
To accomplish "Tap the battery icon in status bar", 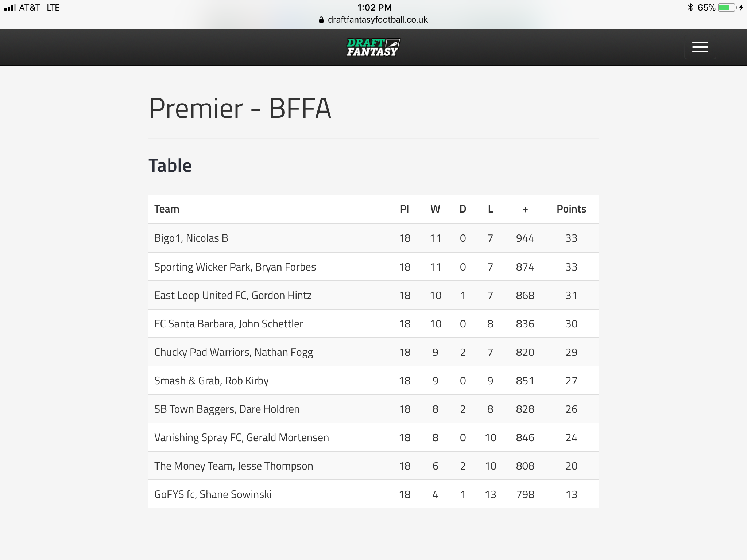I will point(727,8).
